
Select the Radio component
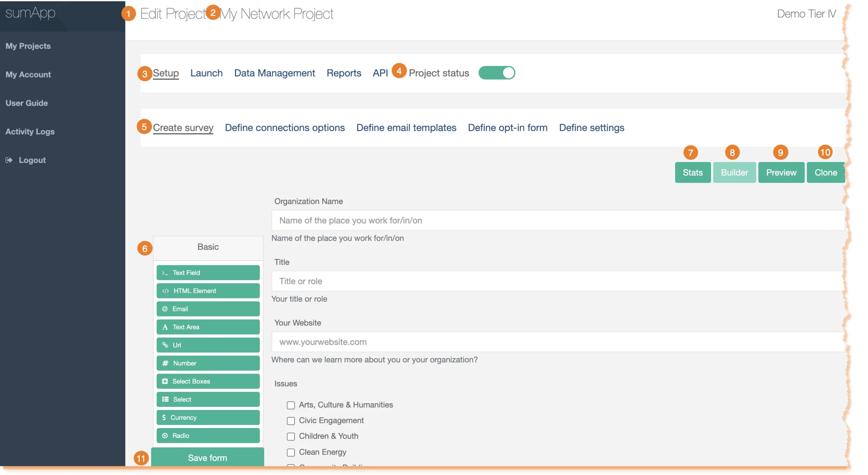tap(208, 436)
